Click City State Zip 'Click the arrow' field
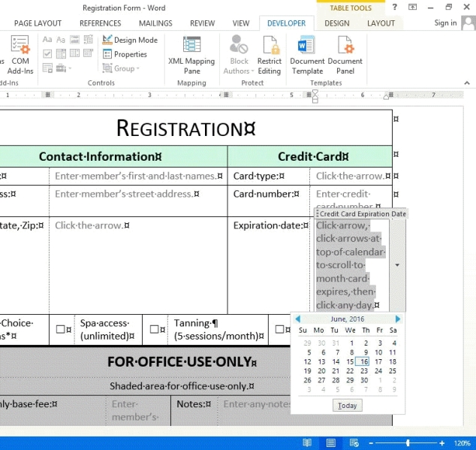 (x=89, y=225)
